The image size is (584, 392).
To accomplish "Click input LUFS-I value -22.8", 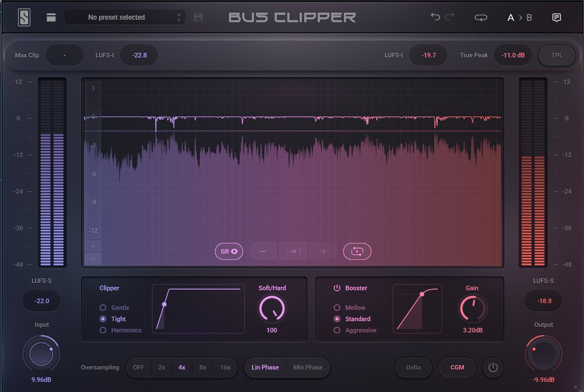I will tap(140, 55).
